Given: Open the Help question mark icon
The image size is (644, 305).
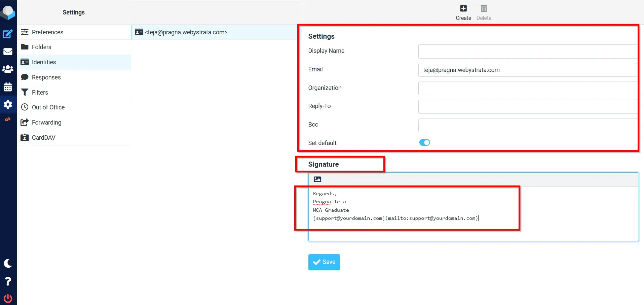Looking at the screenshot, I should 8,281.
